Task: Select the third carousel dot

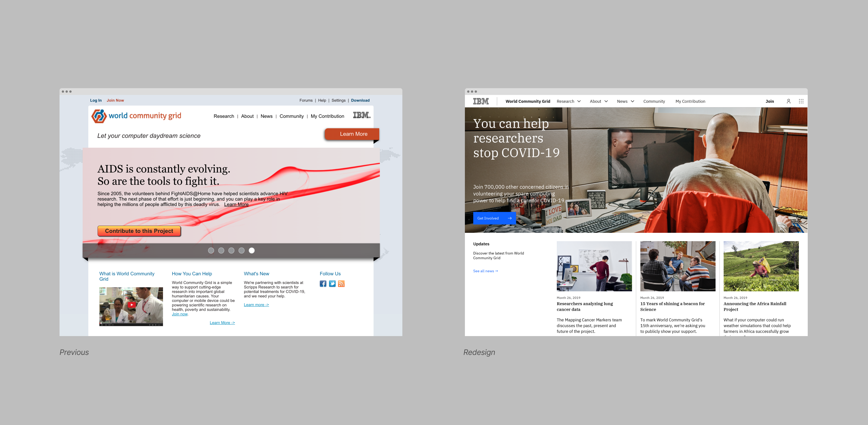Action: pyautogui.click(x=231, y=250)
